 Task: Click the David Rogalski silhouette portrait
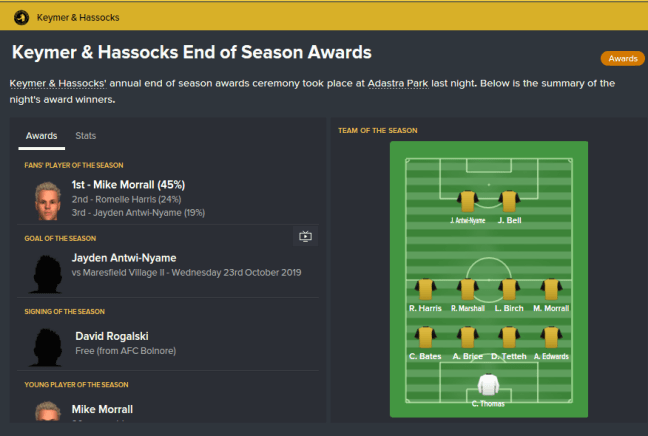pos(45,345)
